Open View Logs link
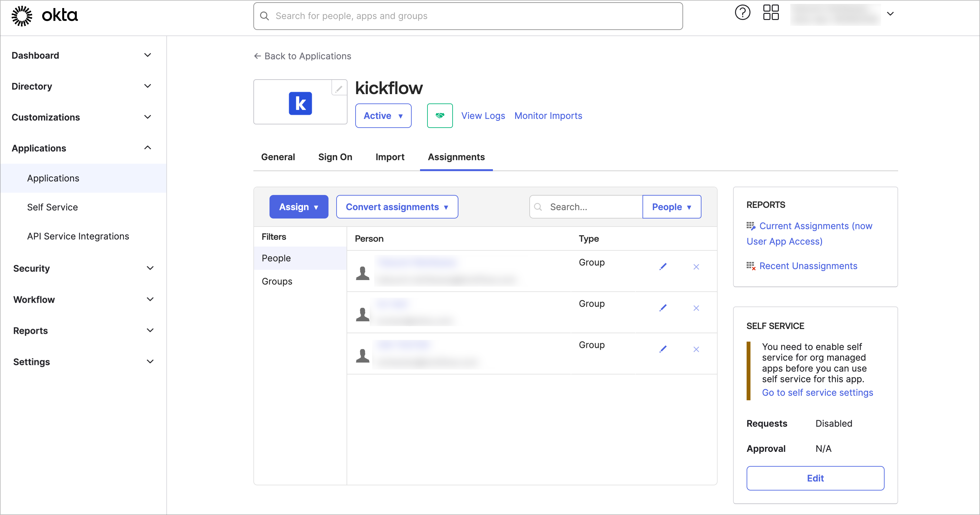The width and height of the screenshot is (980, 515). click(x=483, y=116)
